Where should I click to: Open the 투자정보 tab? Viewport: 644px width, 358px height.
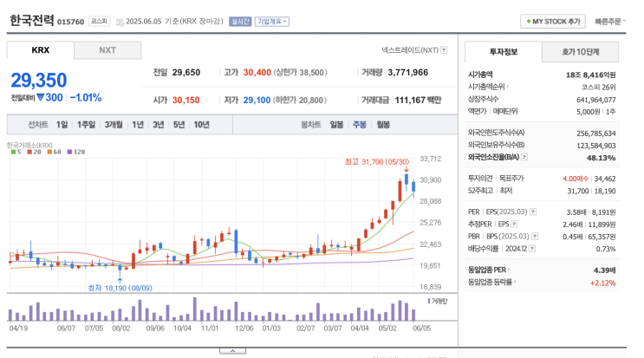503,52
